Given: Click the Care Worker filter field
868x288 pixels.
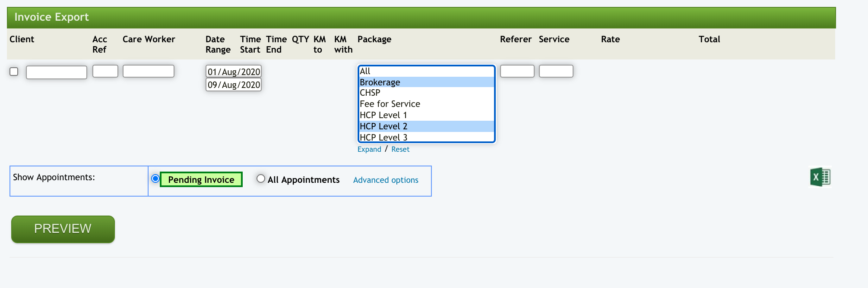Looking at the screenshot, I should (149, 71).
